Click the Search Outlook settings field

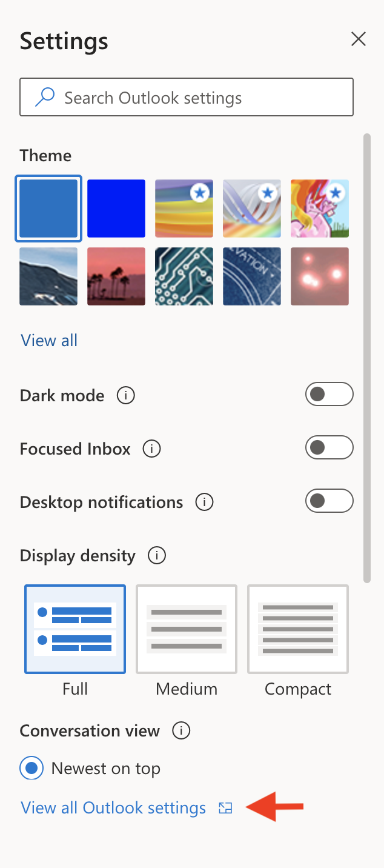point(187,97)
